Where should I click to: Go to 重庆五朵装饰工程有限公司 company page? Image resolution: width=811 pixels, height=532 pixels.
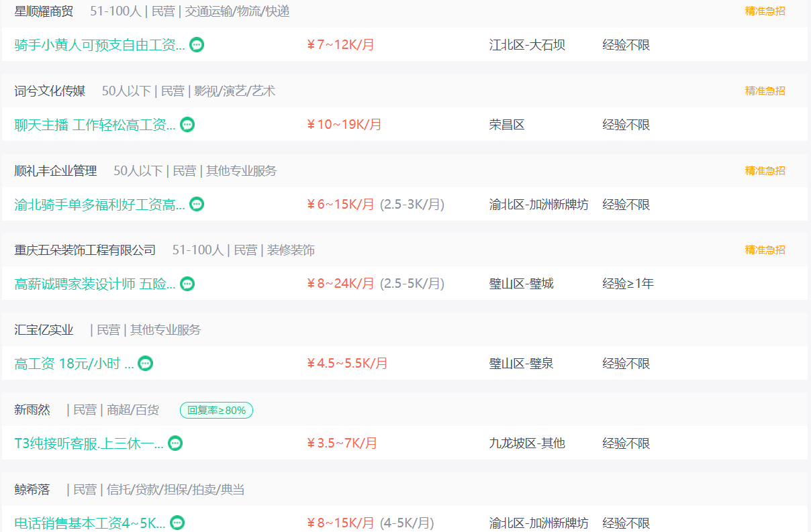85,250
